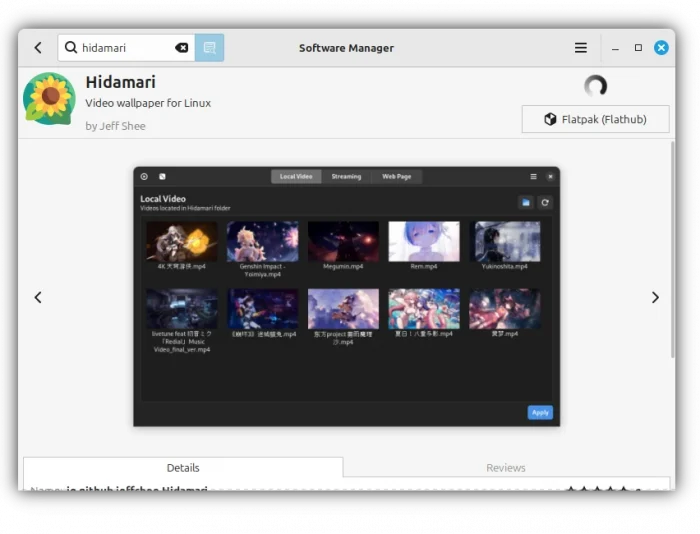Go back using the header back arrow
The width and height of the screenshot is (700, 534).
(x=38, y=48)
